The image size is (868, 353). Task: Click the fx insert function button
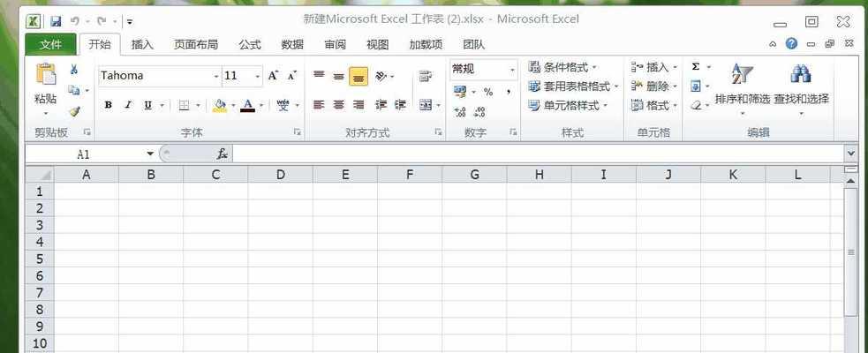(222, 154)
